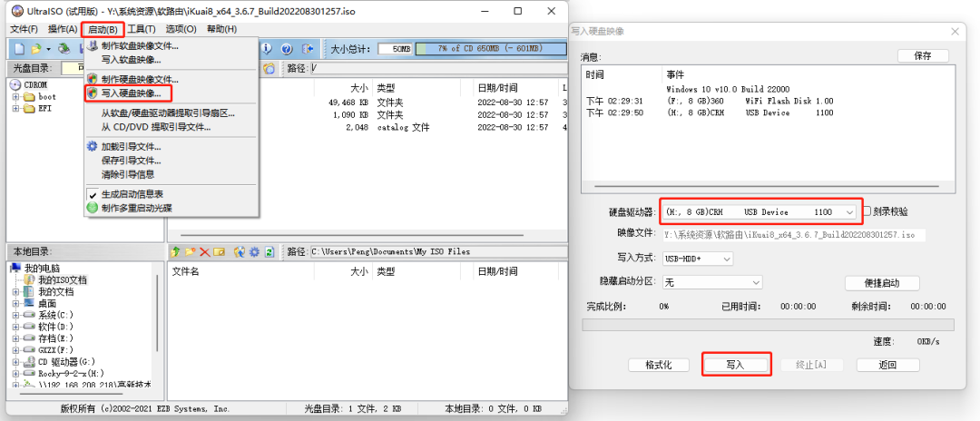Viewport: 980px width, 421px height.
Task: Click the 写入 write button
Action: click(735, 365)
